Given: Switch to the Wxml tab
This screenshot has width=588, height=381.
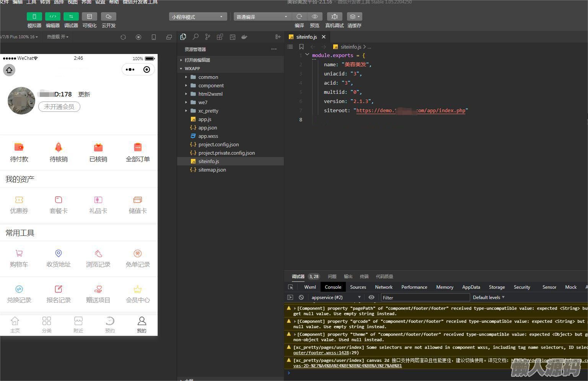Looking at the screenshot, I should pyautogui.click(x=310, y=287).
